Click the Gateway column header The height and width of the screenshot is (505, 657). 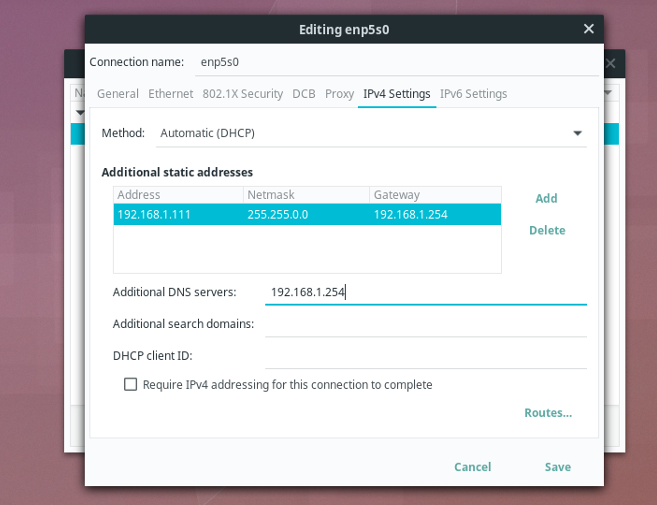coord(435,195)
